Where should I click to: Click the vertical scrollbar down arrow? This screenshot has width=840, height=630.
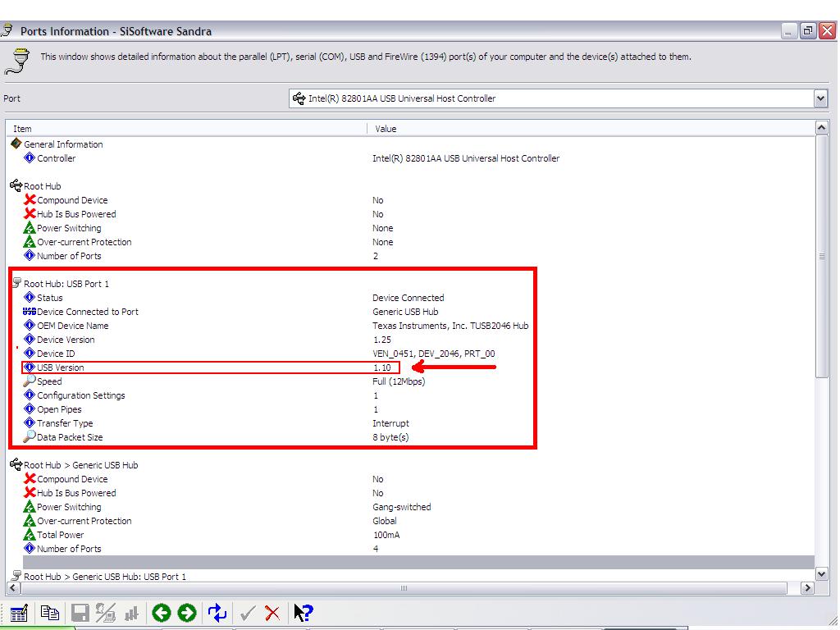point(821,573)
